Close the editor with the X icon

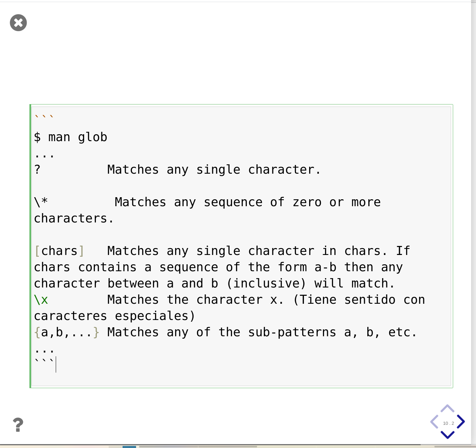(18, 23)
